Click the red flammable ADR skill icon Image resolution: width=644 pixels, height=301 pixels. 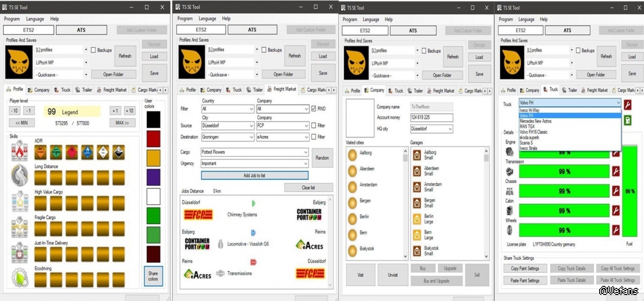coord(71,153)
